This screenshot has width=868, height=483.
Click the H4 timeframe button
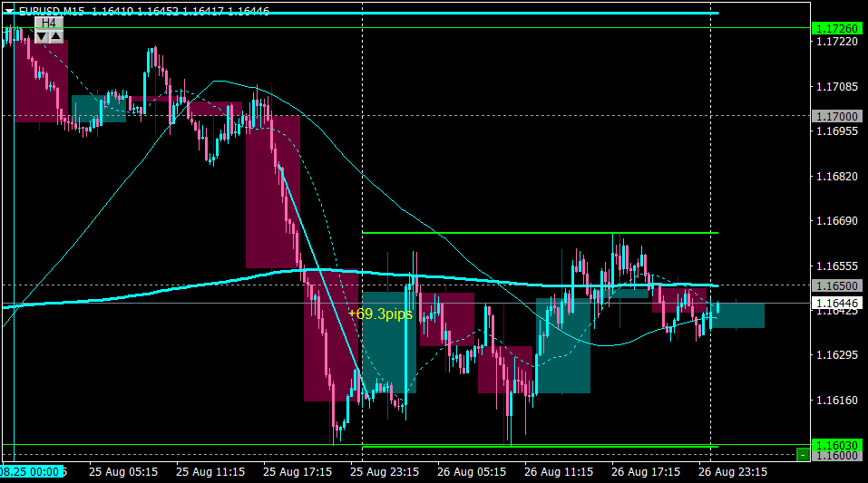(x=49, y=23)
